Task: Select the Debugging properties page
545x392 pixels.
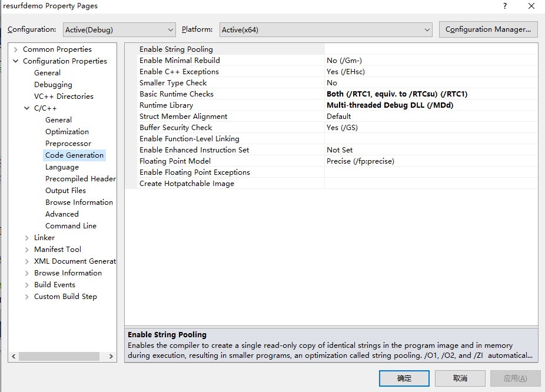Action: [x=53, y=85]
